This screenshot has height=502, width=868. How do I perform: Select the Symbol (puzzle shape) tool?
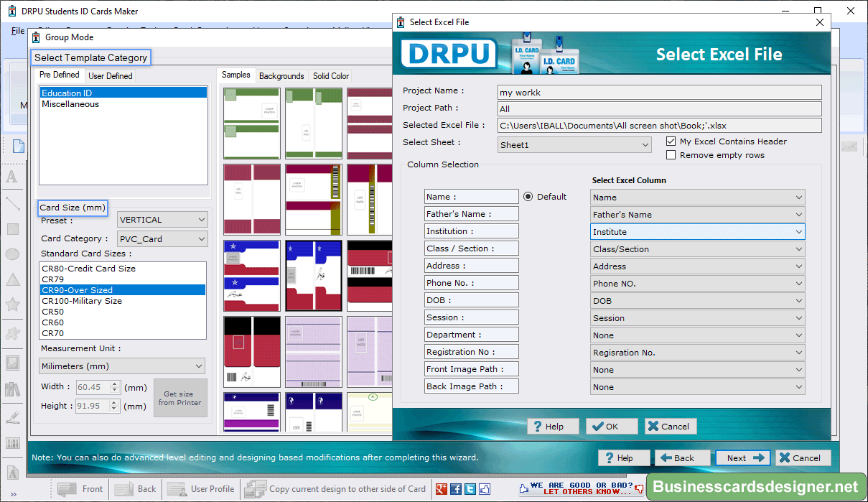coord(12,333)
